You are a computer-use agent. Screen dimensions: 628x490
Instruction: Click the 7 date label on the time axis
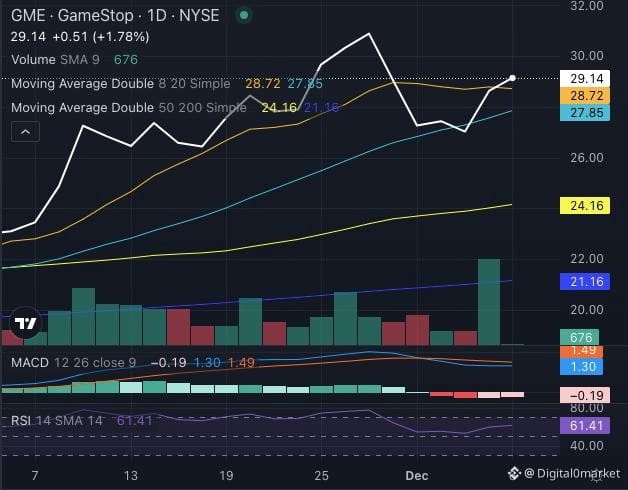tap(35, 476)
